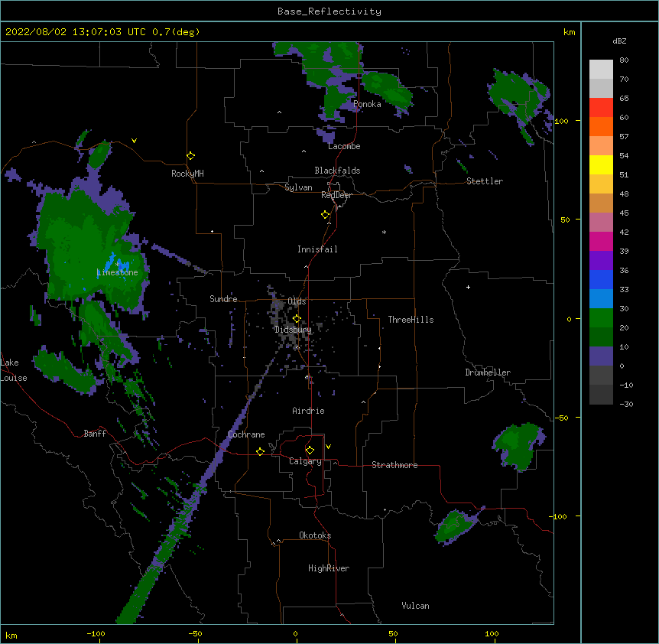Image resolution: width=659 pixels, height=644 pixels.
Task: Click the Olds label
Action: tap(297, 301)
